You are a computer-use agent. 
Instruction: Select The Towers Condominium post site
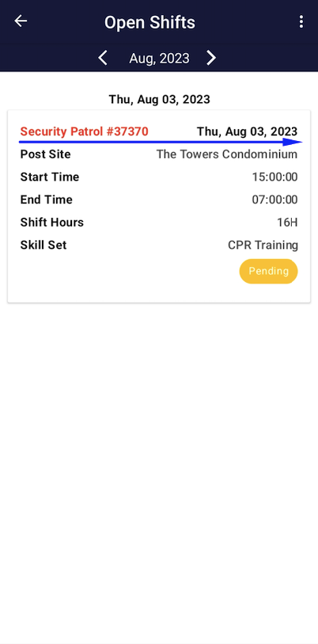(227, 154)
